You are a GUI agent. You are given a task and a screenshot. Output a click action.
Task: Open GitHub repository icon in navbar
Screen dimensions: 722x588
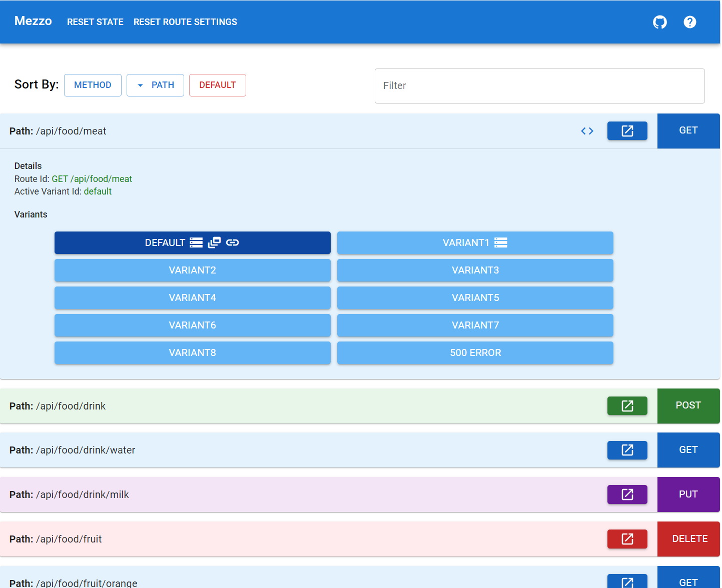pos(659,22)
